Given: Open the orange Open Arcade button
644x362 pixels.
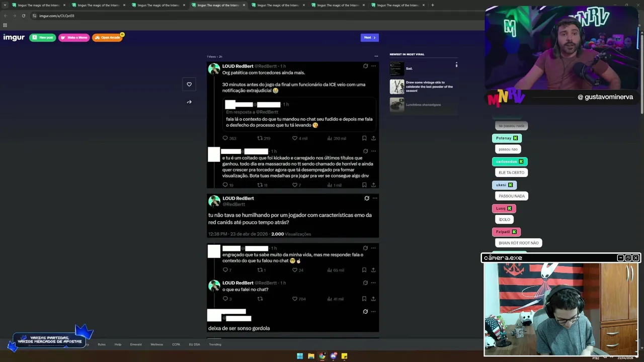Looking at the screenshot, I should (107, 37).
